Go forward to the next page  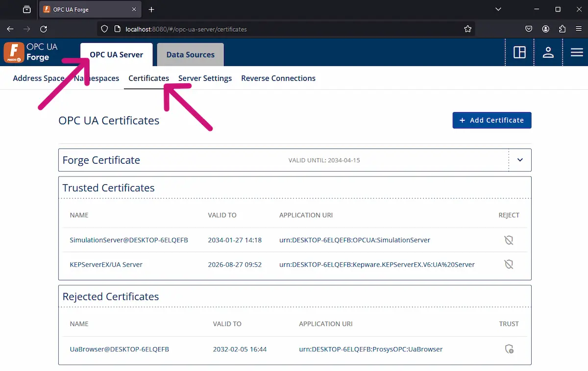pyautogui.click(x=27, y=29)
